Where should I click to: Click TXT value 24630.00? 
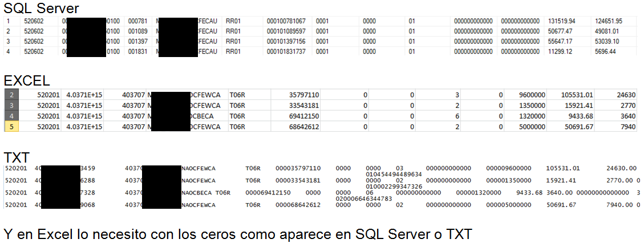[621, 168]
